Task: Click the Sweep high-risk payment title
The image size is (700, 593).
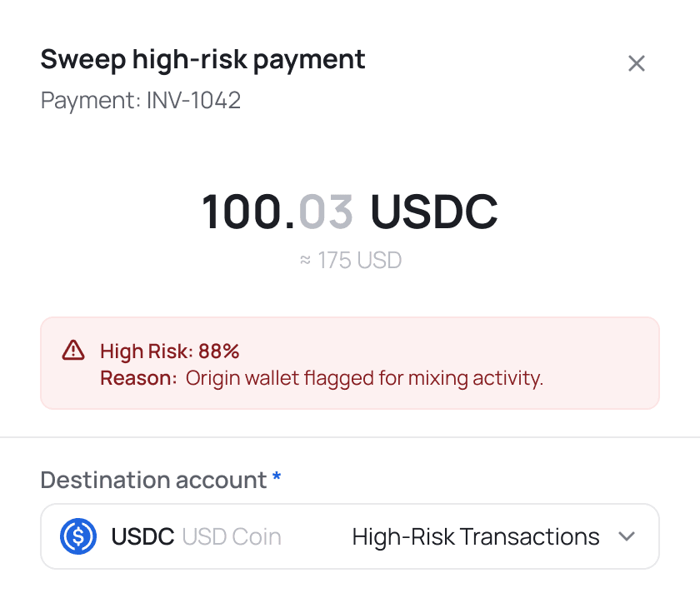Action: [202, 59]
